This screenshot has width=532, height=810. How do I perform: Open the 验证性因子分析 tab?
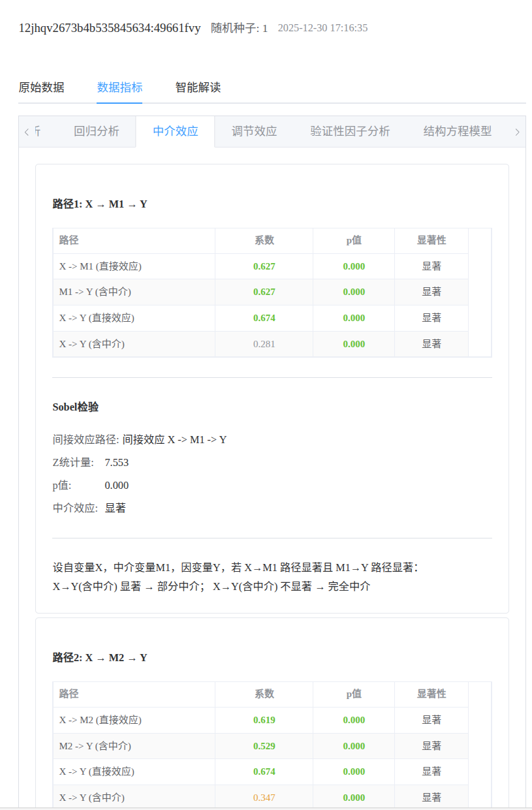[x=350, y=132]
